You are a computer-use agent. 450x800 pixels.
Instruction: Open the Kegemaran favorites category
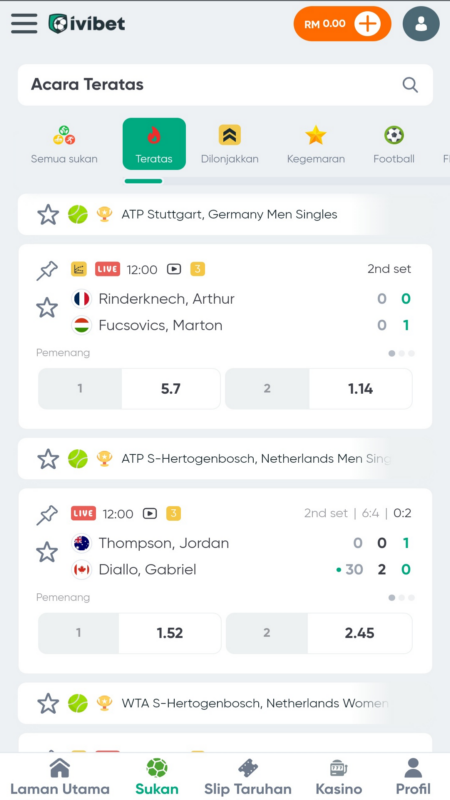coord(316,144)
